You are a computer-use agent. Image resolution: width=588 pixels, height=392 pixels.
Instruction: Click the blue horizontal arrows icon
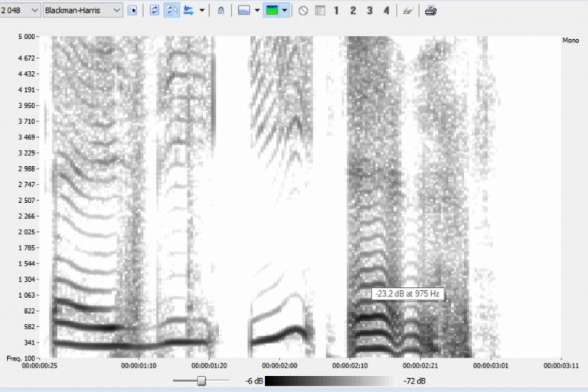pos(188,11)
